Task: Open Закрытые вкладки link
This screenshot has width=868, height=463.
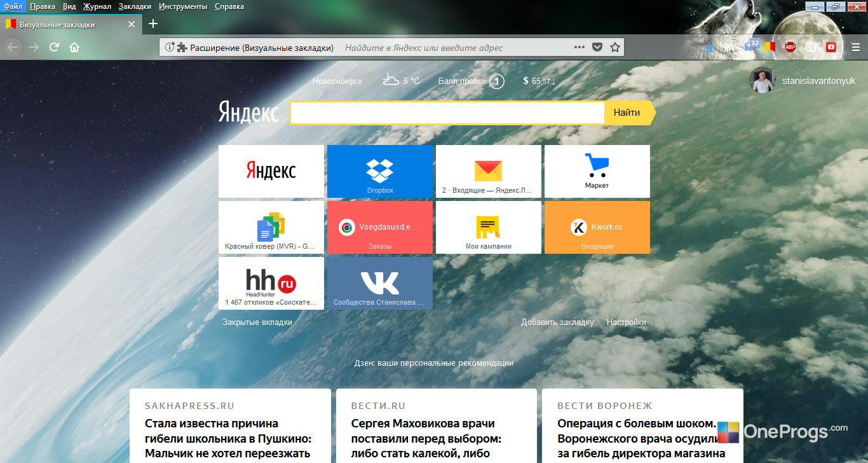Action: pyautogui.click(x=257, y=322)
